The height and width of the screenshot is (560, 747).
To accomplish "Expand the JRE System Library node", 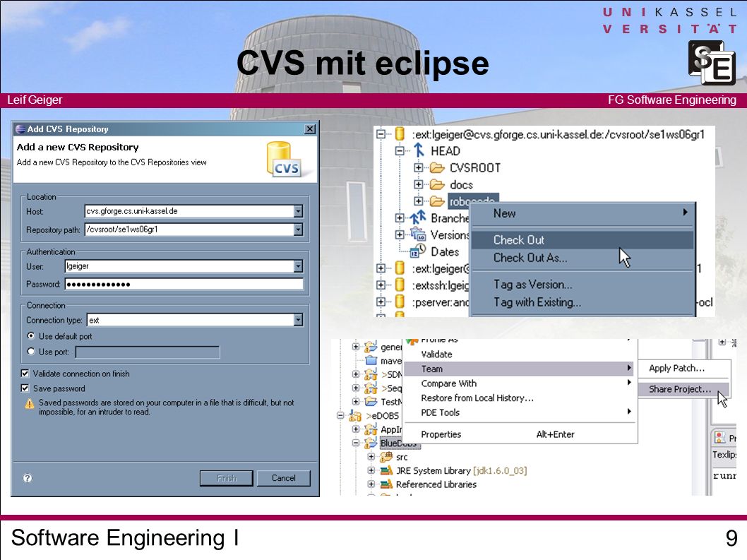I will tap(371, 470).
